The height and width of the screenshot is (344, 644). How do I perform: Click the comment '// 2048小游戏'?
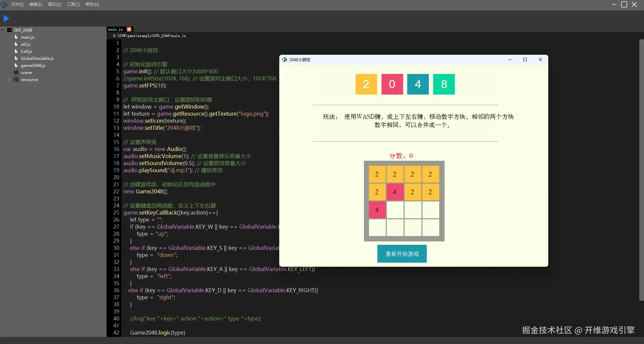click(140, 50)
